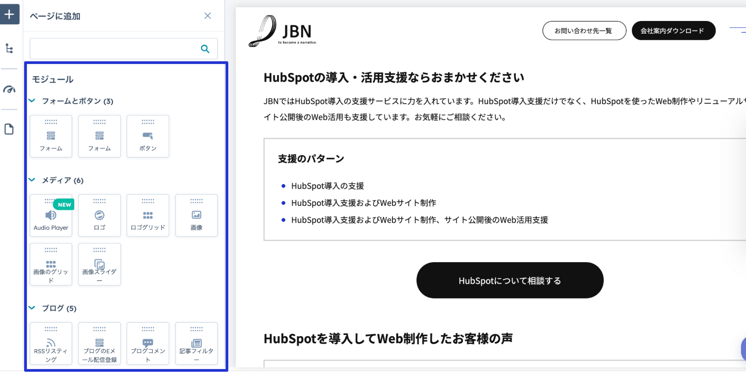The width and height of the screenshot is (746, 374).
Task: Click the HubSpotについて相談する button
Action: click(x=510, y=280)
